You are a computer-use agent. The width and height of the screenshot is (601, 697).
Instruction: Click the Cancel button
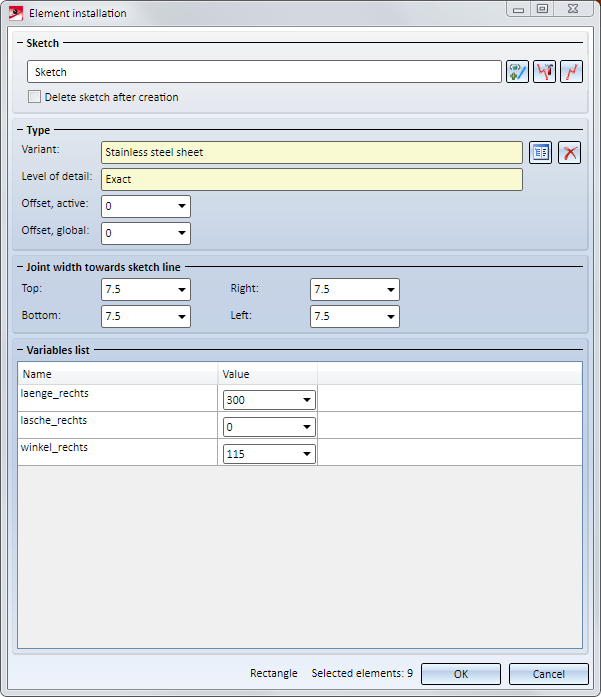tap(548, 674)
